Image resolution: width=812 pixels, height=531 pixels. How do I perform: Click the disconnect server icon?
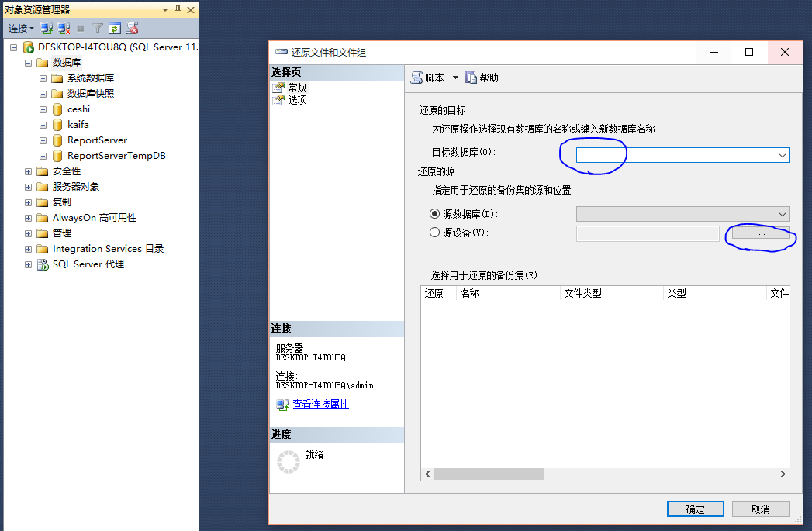point(64,29)
